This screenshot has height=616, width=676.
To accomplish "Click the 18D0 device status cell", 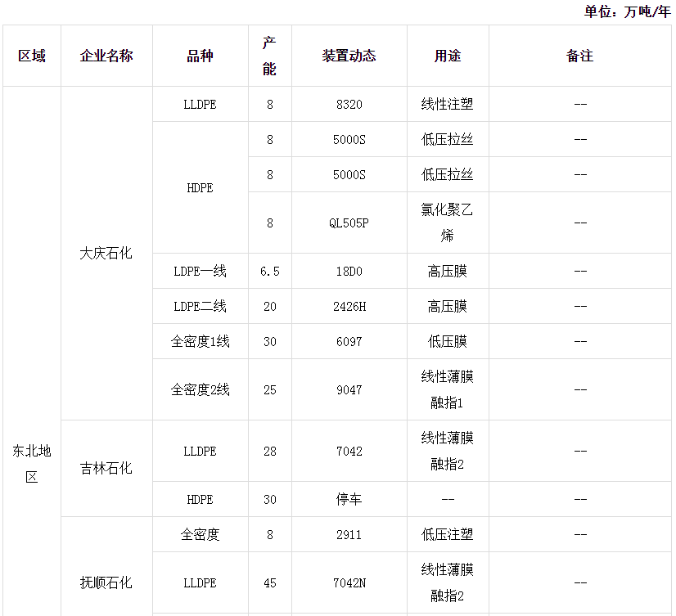I will [x=349, y=271].
